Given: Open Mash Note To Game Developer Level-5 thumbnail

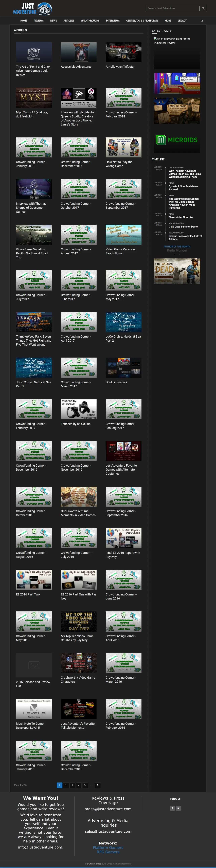Looking at the screenshot, I should (34, 709).
